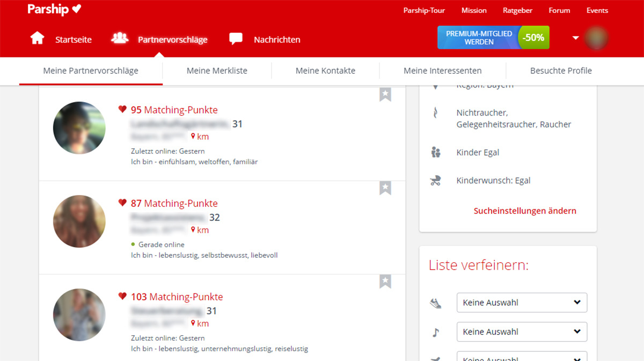644x361 pixels.
Task: Click Premium-Mitglied werden button
Action: [x=479, y=38]
